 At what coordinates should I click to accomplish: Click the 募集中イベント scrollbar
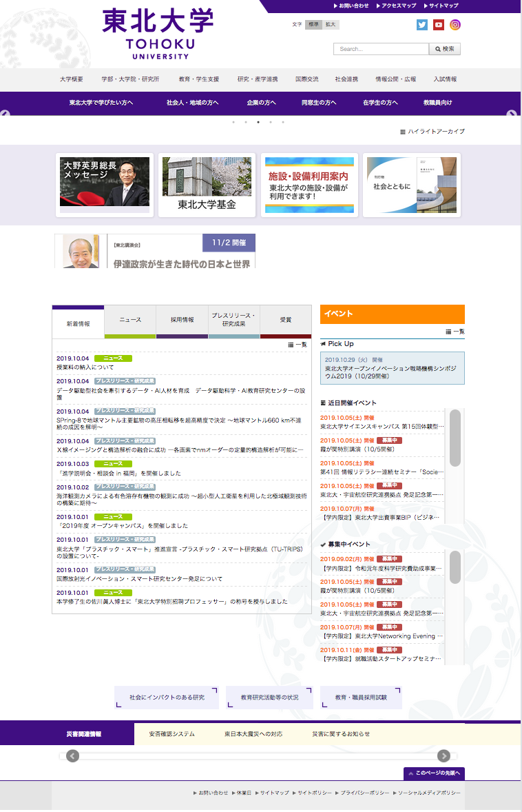pos(455,567)
